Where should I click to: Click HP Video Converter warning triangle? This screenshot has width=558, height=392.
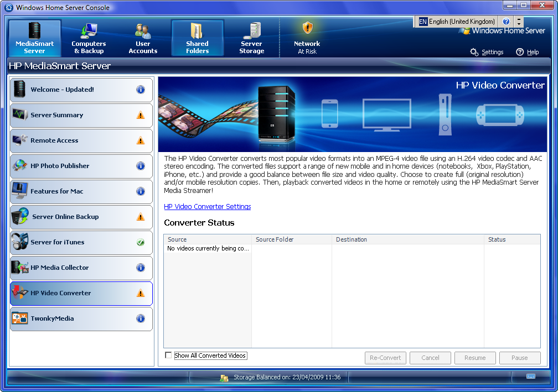(141, 293)
